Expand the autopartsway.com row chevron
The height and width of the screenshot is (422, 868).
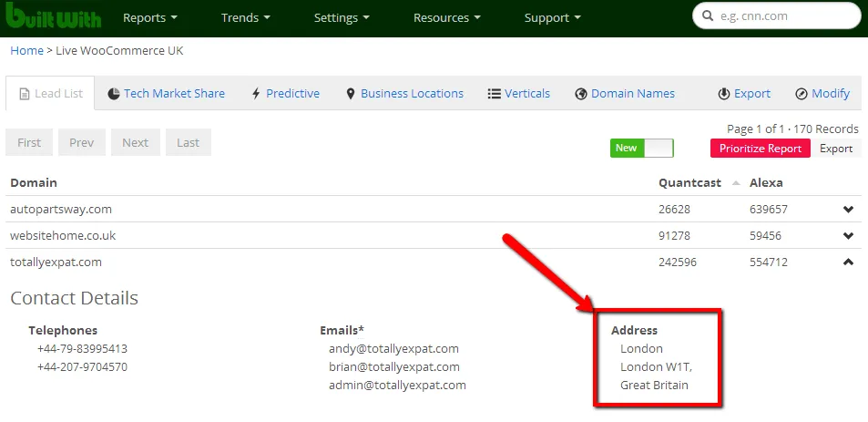click(x=848, y=210)
